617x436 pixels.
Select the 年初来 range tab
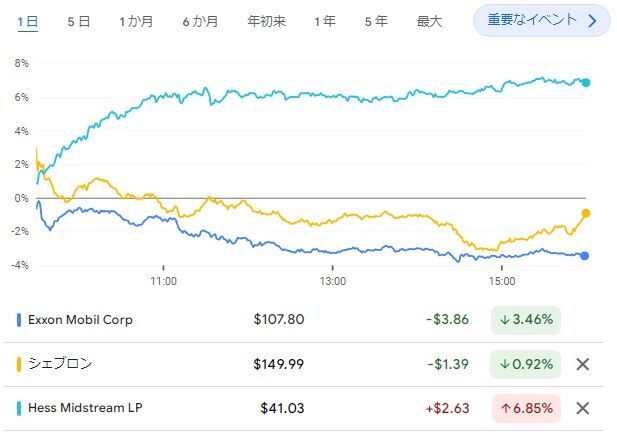click(x=265, y=20)
